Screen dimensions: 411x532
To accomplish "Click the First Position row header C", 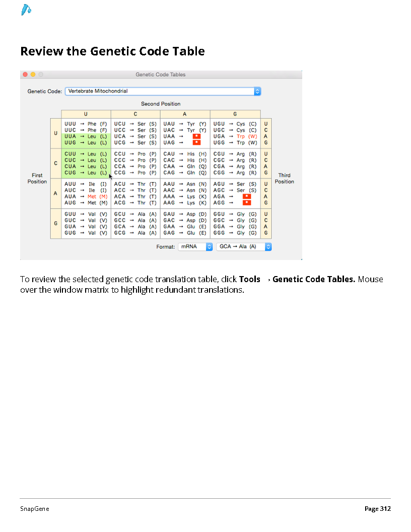I will pos(55,163).
